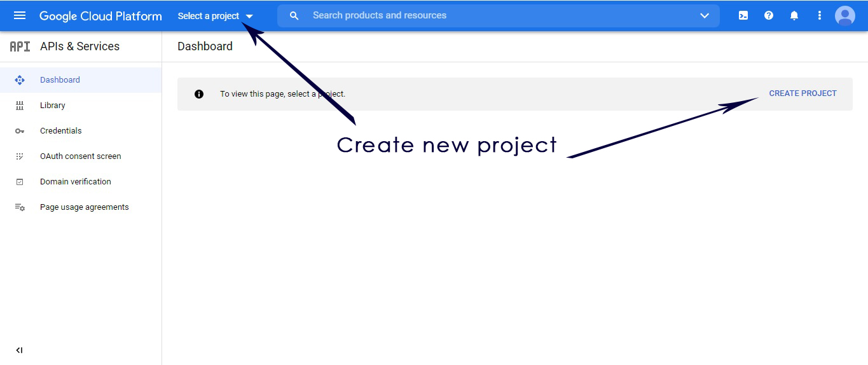Open Credentials in the sidebar
Screen dimensions: 868x365
(81, 131)
